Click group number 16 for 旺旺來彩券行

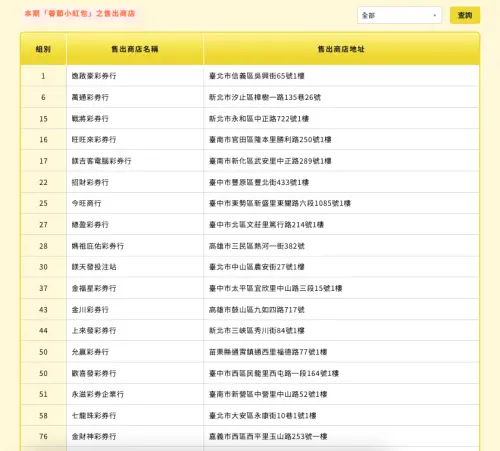43,140
